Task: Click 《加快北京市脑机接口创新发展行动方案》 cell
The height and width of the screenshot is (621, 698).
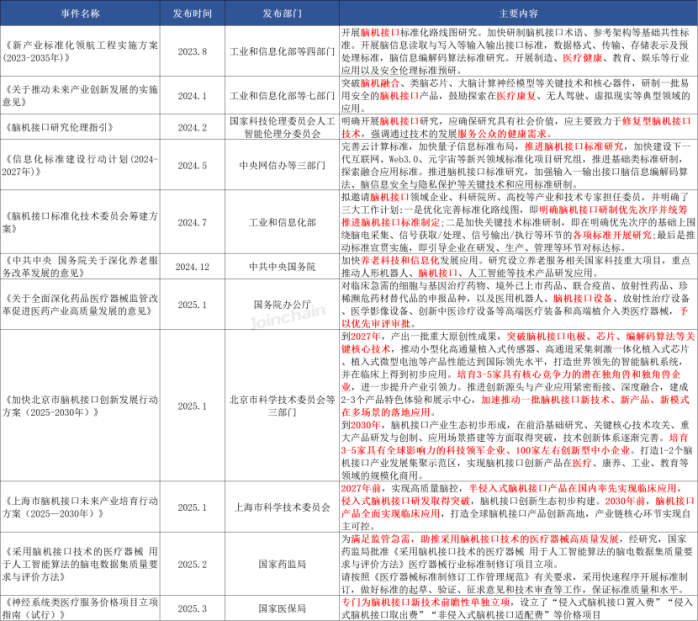Action: point(80,406)
